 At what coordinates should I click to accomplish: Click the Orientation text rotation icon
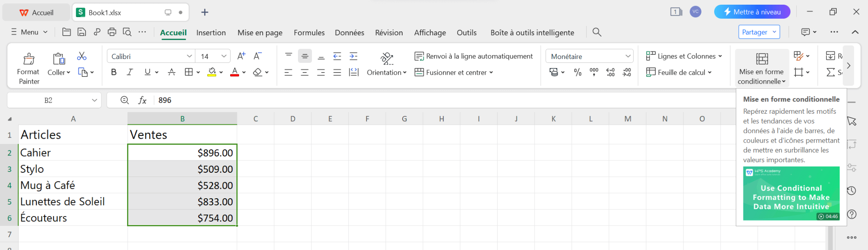pyautogui.click(x=387, y=58)
